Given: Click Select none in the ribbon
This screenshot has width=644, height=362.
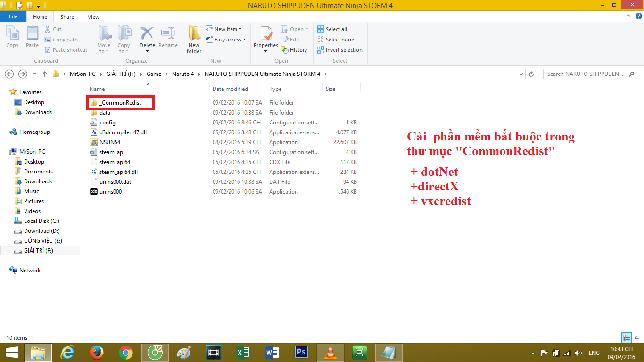Looking at the screenshot, I should click(x=335, y=40).
